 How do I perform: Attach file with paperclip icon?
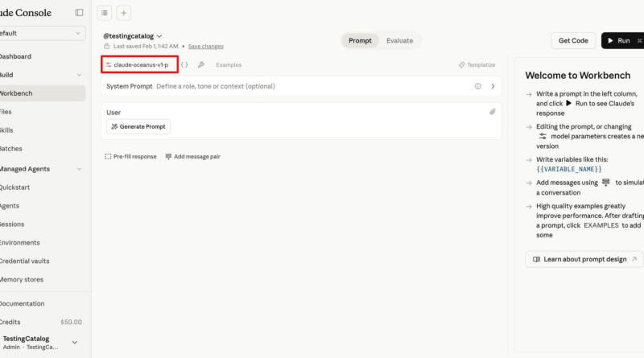pos(493,112)
